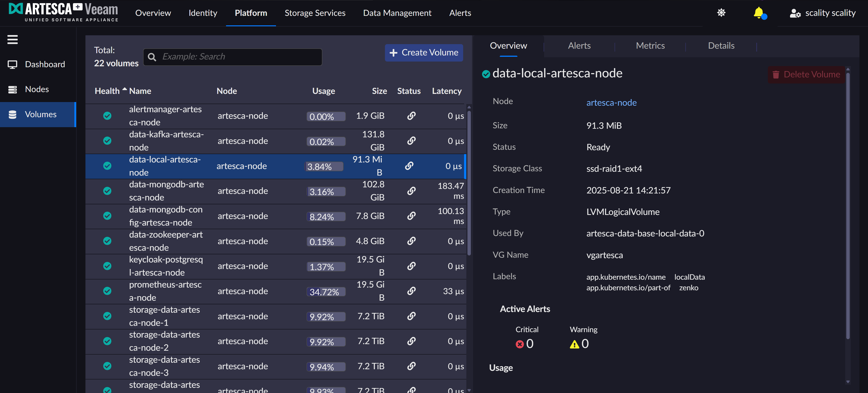Open the notifications bell
Viewport: 868px width, 393px height.
point(759,13)
